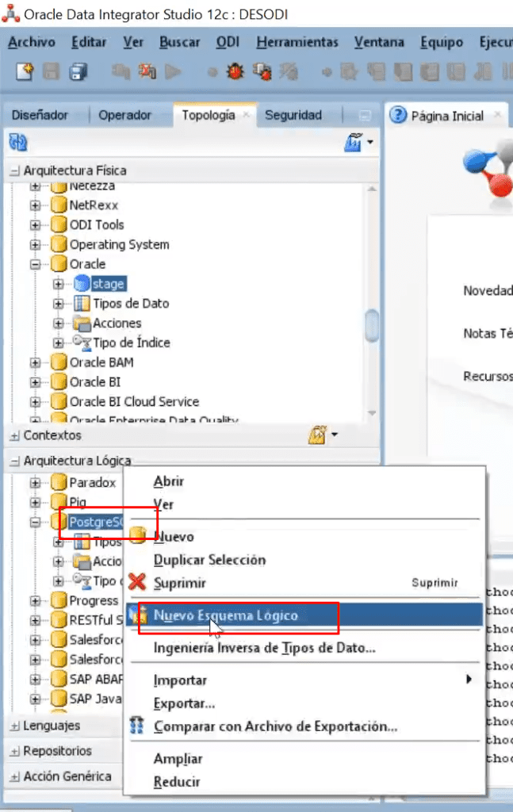
Task: Switch to the Operador tab
Action: coord(124,115)
